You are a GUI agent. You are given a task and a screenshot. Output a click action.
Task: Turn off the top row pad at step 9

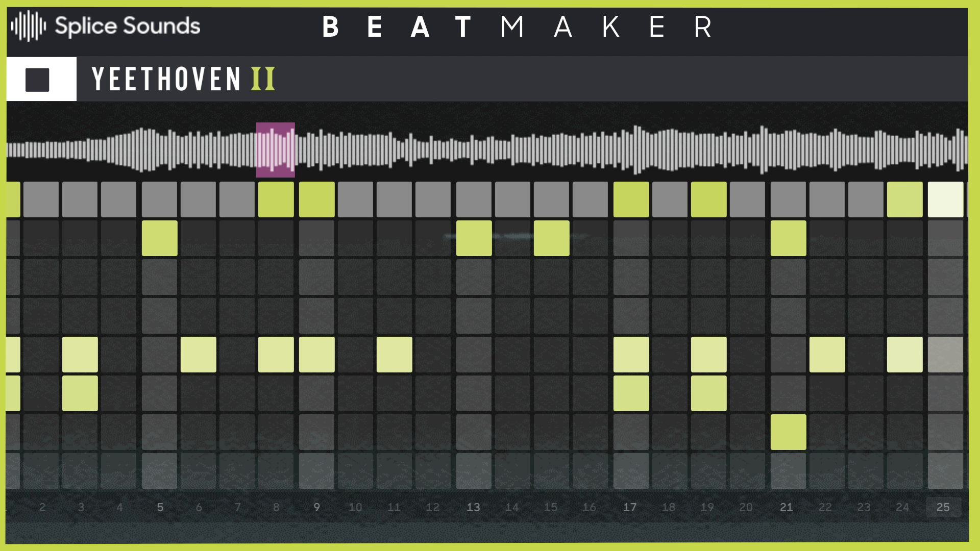click(x=317, y=199)
